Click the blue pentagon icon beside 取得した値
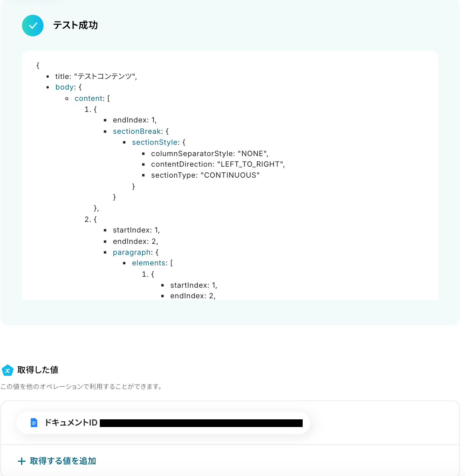Viewport: 465px width, 476px height. (x=8, y=370)
